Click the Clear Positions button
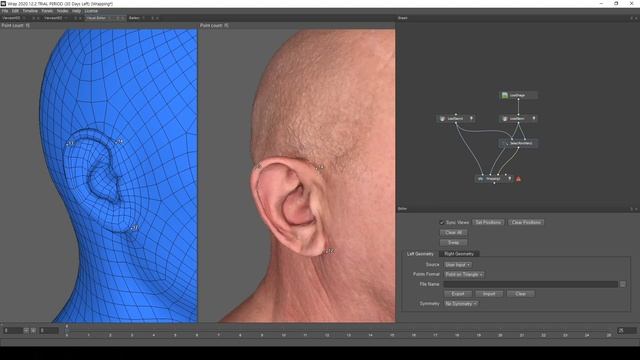Image resolution: width=640 pixels, height=360 pixels. click(x=526, y=222)
